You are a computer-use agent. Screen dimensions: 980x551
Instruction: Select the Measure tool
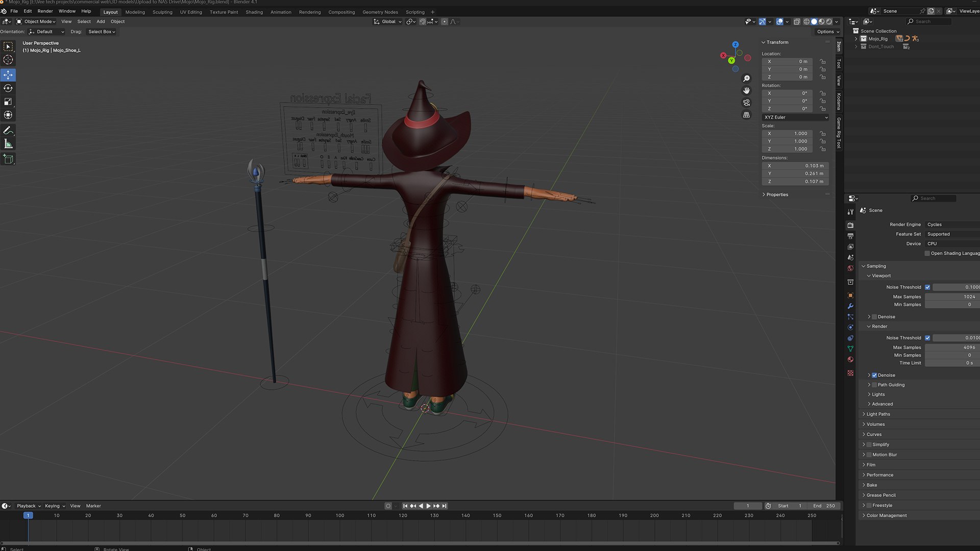pos(8,144)
